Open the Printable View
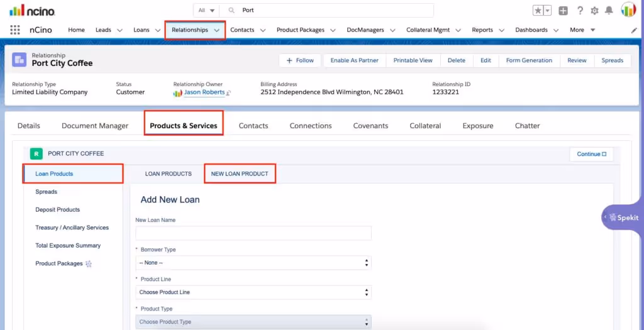The width and height of the screenshot is (644, 330). point(413,60)
